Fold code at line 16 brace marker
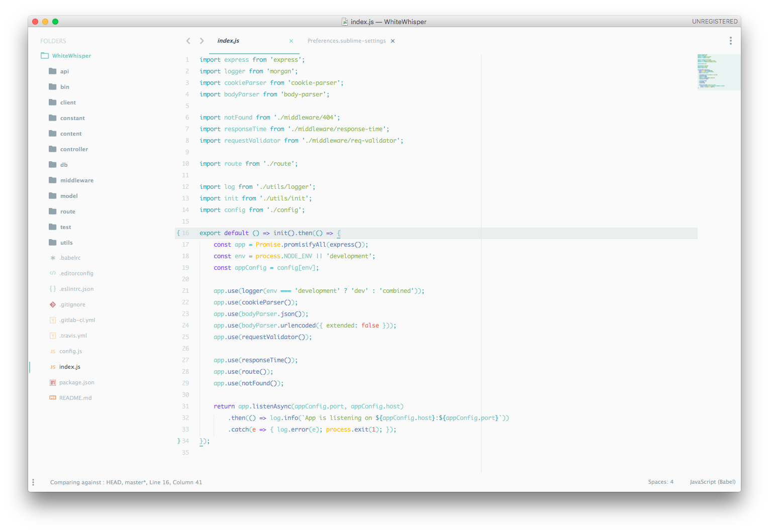The width and height of the screenshot is (769, 532). [178, 233]
